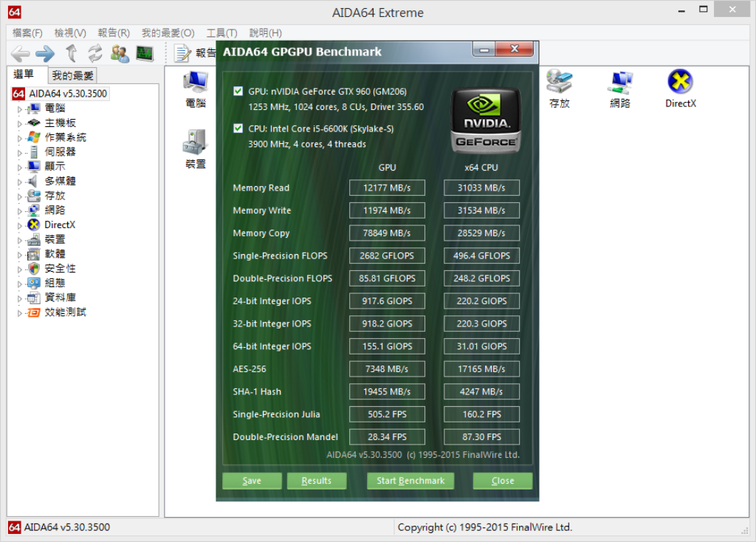Click the Back navigation arrow in toolbar
Viewport: 756px width, 542px height.
pos(20,53)
